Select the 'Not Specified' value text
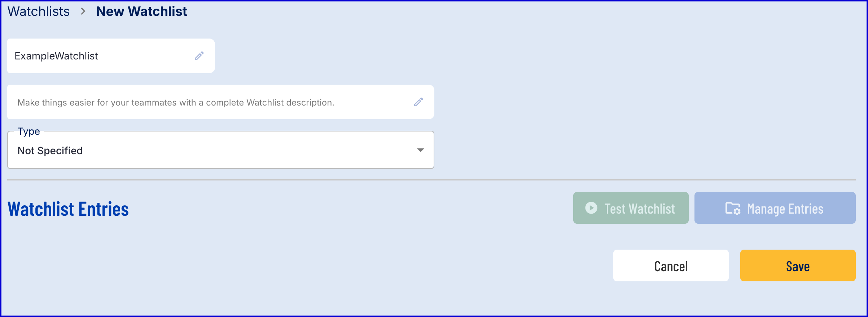Image resolution: width=868 pixels, height=317 pixels. [x=50, y=151]
